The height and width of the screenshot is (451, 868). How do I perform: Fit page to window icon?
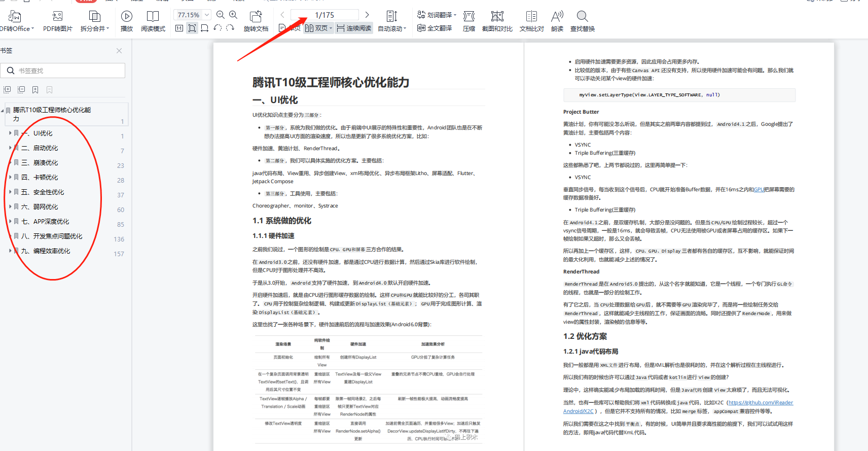click(x=192, y=28)
